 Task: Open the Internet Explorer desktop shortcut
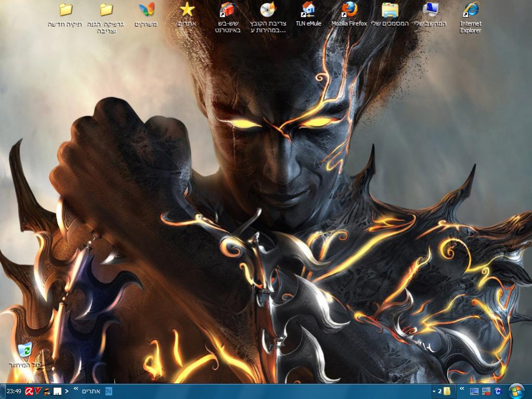coord(471,10)
